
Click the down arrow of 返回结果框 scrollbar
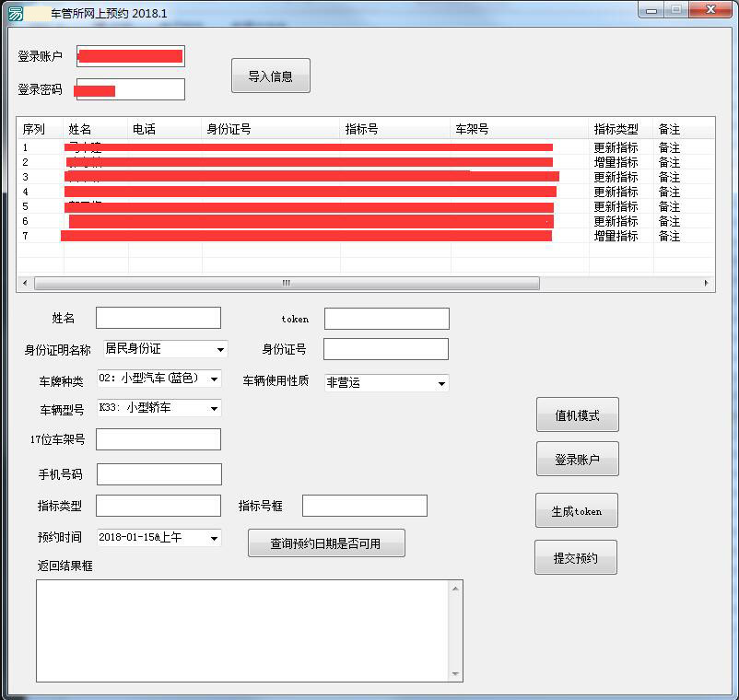[455, 674]
